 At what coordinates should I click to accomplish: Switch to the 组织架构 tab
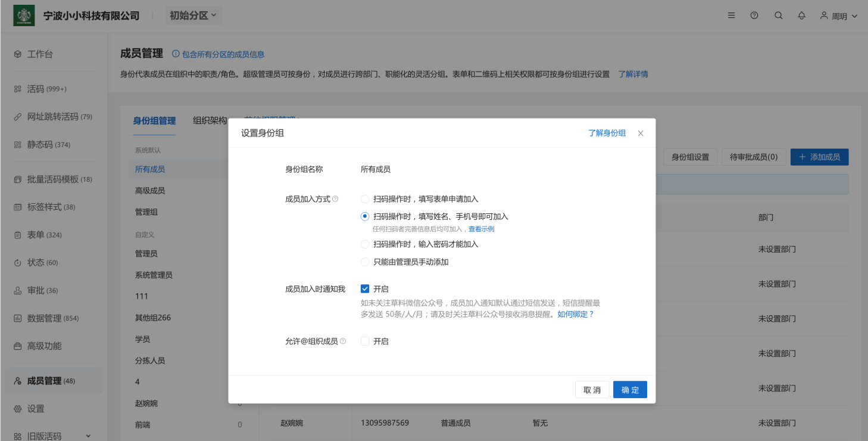tap(209, 120)
